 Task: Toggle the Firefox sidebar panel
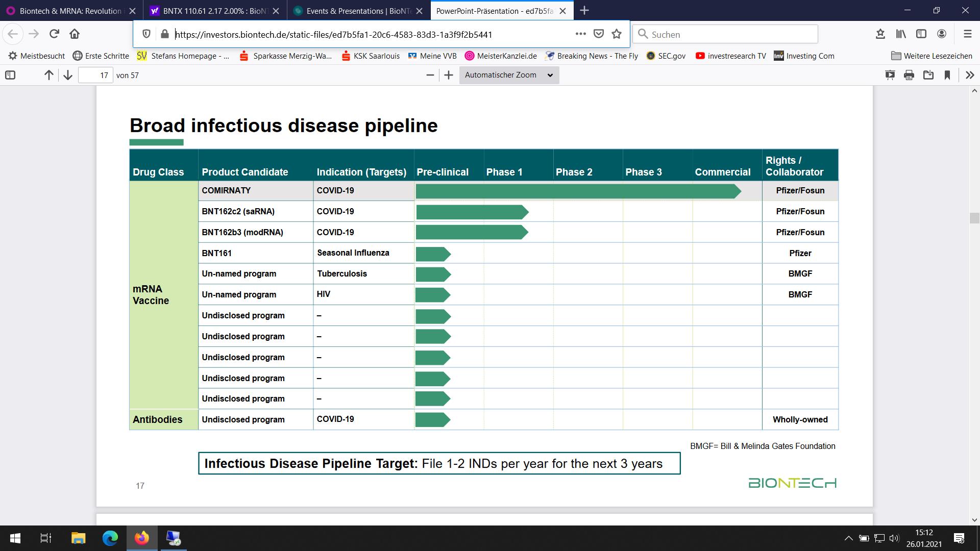coord(921,34)
